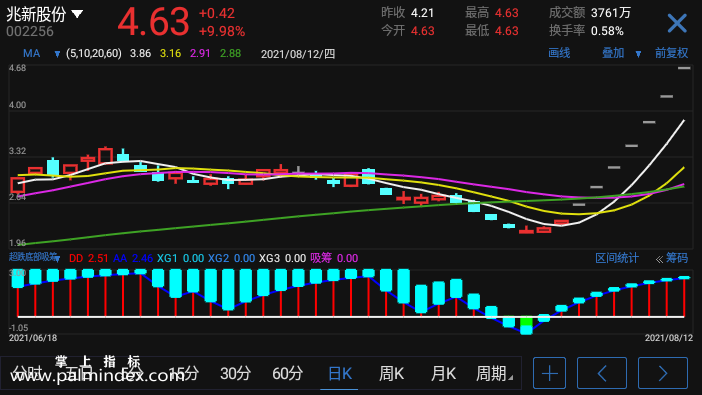Tap the plus zoom-in button

(x=549, y=373)
